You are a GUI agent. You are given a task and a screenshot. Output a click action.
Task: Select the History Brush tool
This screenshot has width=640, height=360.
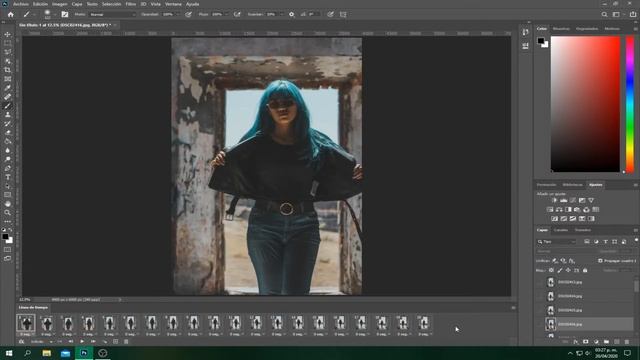(x=7, y=124)
